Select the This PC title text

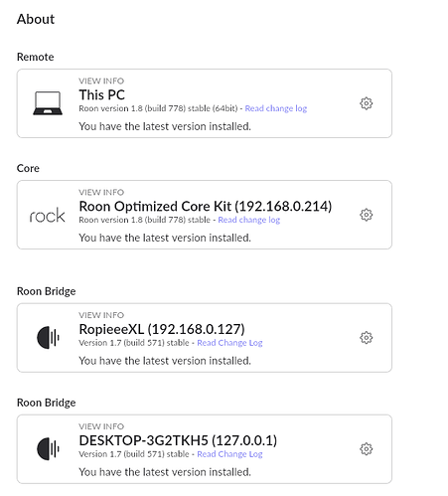point(102,95)
